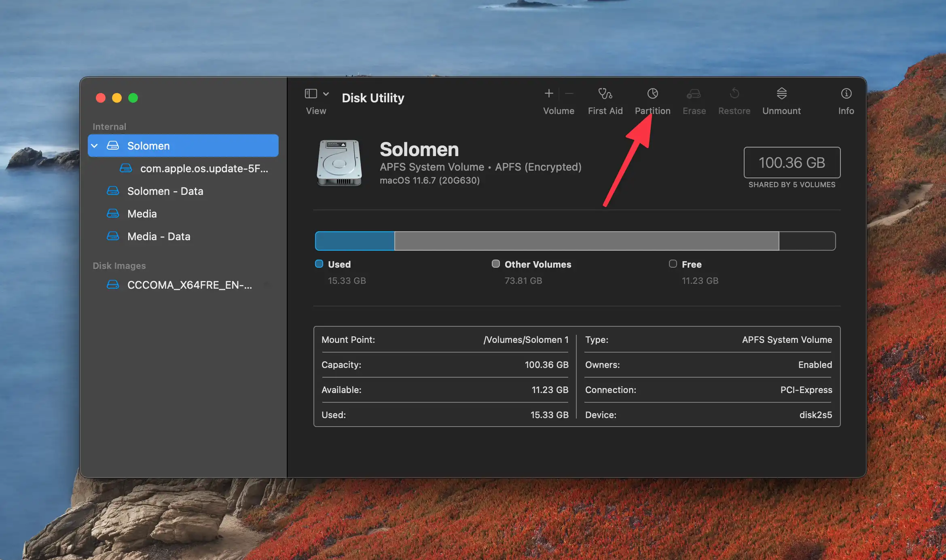Click the green zoom window button
This screenshot has height=560, width=946.
coord(133,98)
